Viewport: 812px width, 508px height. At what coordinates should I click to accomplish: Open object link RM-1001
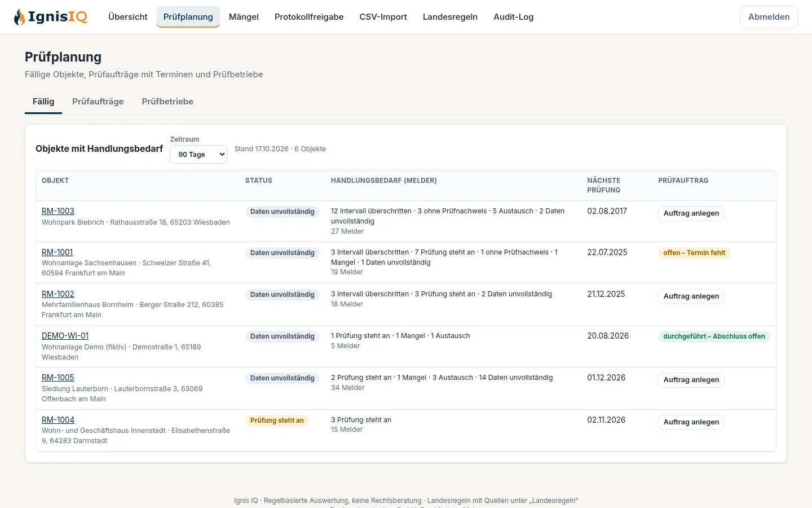point(57,252)
